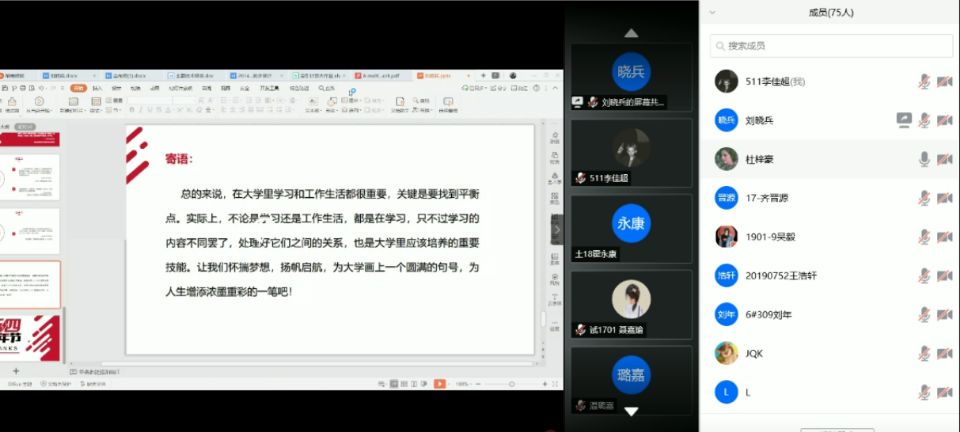Collapse the side panel with the right chevron

tap(558, 229)
